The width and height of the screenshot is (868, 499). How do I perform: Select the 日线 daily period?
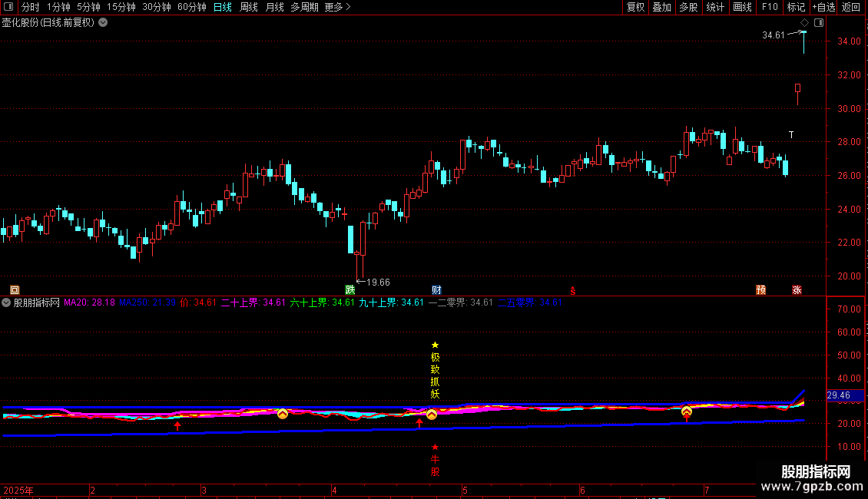click(x=223, y=7)
